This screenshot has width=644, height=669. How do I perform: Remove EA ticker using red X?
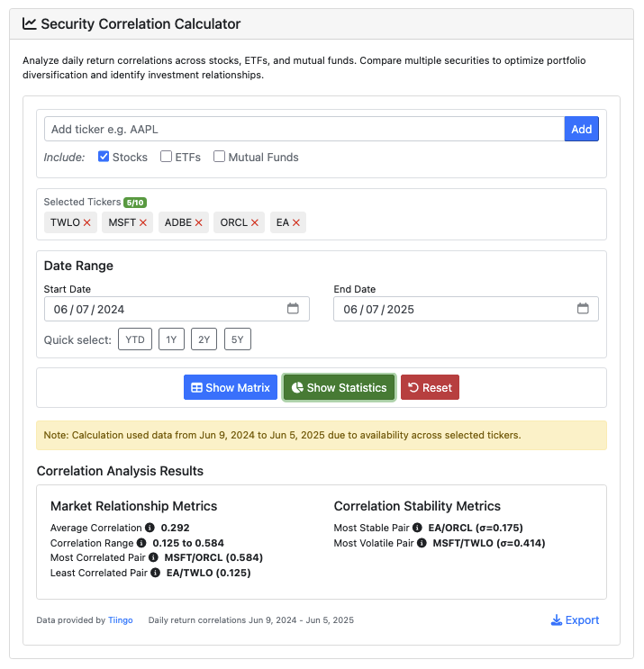coord(296,222)
